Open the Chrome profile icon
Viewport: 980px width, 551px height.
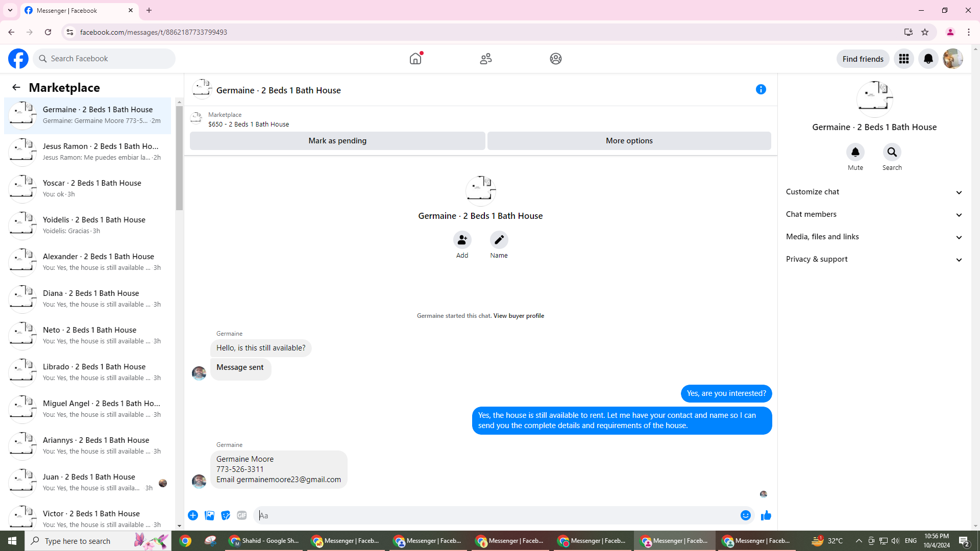point(950,32)
